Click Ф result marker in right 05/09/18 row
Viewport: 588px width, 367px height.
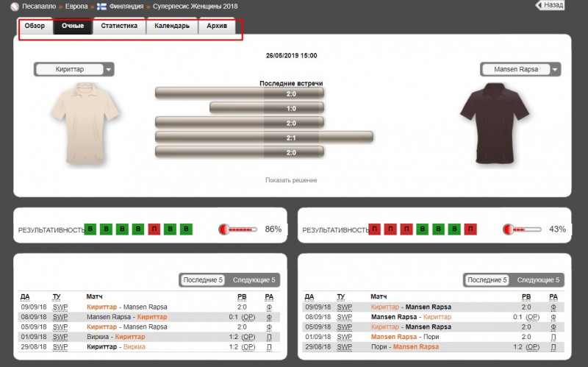click(x=553, y=327)
